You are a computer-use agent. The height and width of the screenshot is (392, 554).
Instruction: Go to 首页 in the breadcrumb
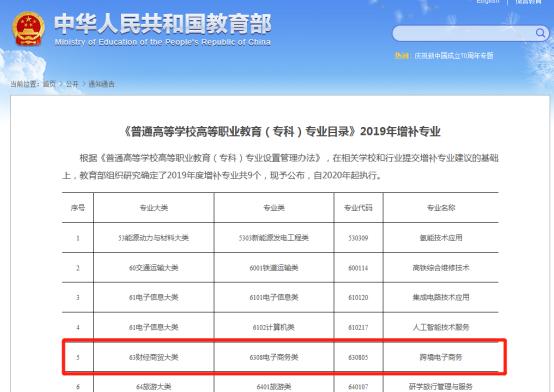pyautogui.click(x=49, y=84)
